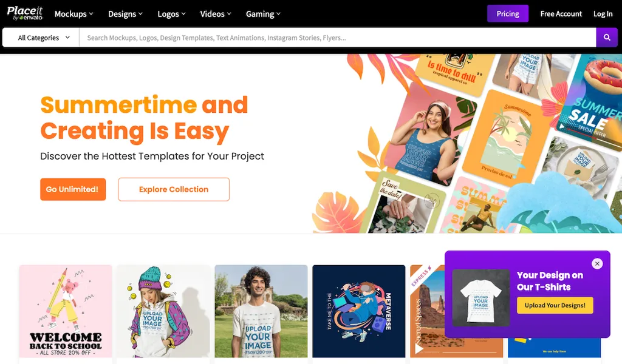The height and width of the screenshot is (364, 622).
Task: Expand the Designs menu
Action: (125, 14)
